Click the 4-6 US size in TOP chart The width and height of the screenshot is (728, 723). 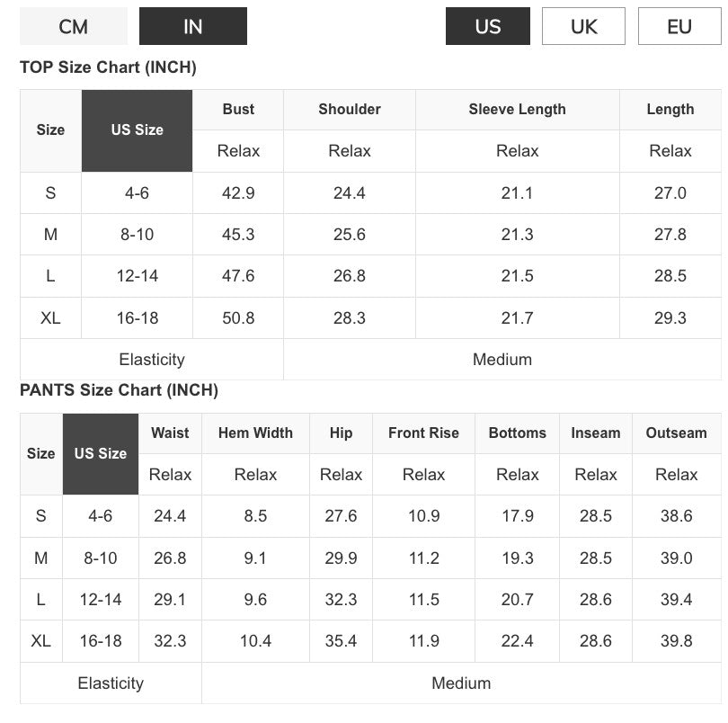(137, 192)
